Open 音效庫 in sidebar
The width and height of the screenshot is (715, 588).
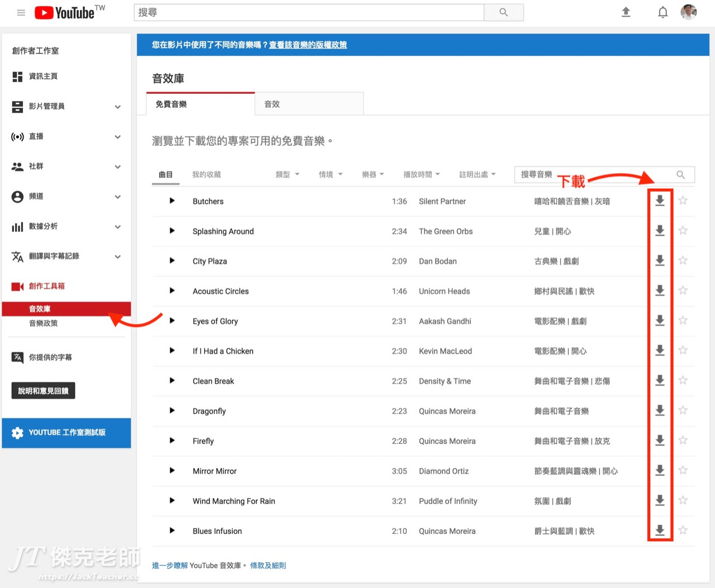tap(66, 309)
